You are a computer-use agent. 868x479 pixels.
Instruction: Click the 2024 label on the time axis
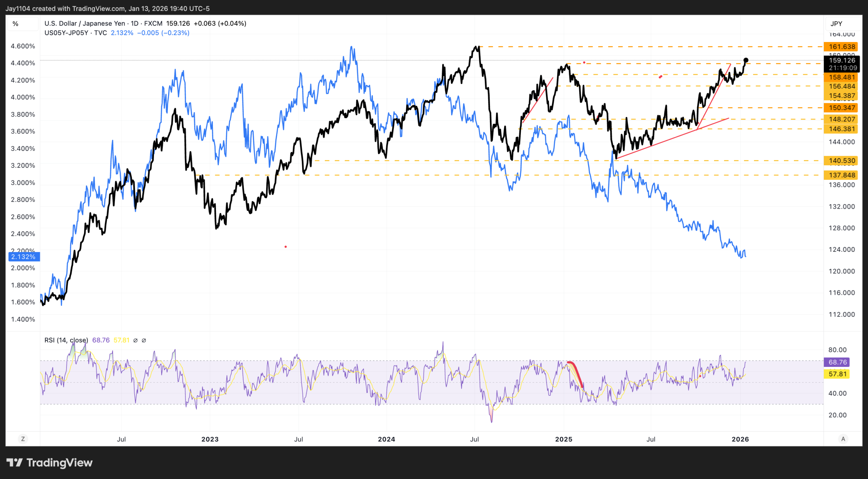click(387, 439)
